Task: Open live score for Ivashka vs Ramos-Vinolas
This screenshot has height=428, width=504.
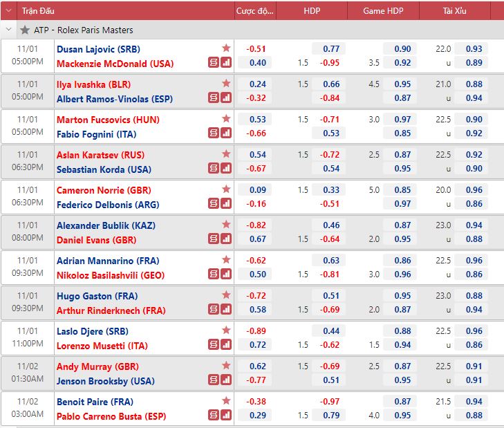Action: [214, 97]
